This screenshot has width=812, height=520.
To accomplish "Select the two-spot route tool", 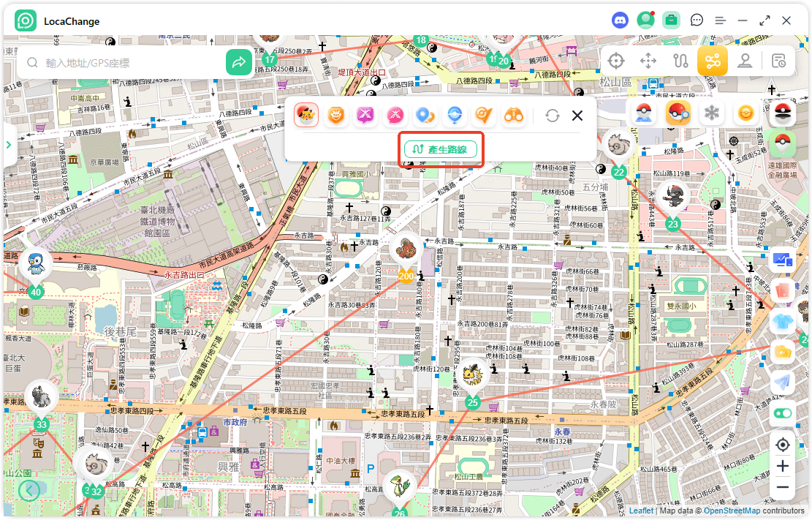I will [680, 61].
